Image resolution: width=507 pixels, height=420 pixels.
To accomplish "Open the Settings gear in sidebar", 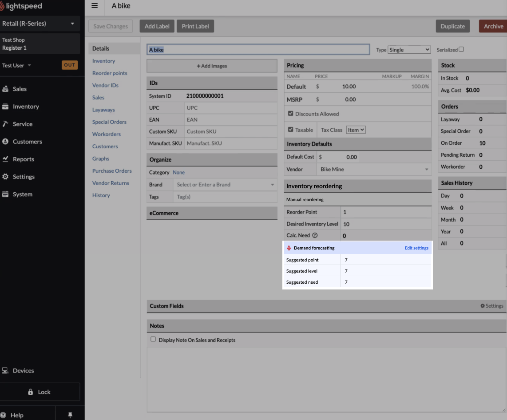I will [5, 177].
